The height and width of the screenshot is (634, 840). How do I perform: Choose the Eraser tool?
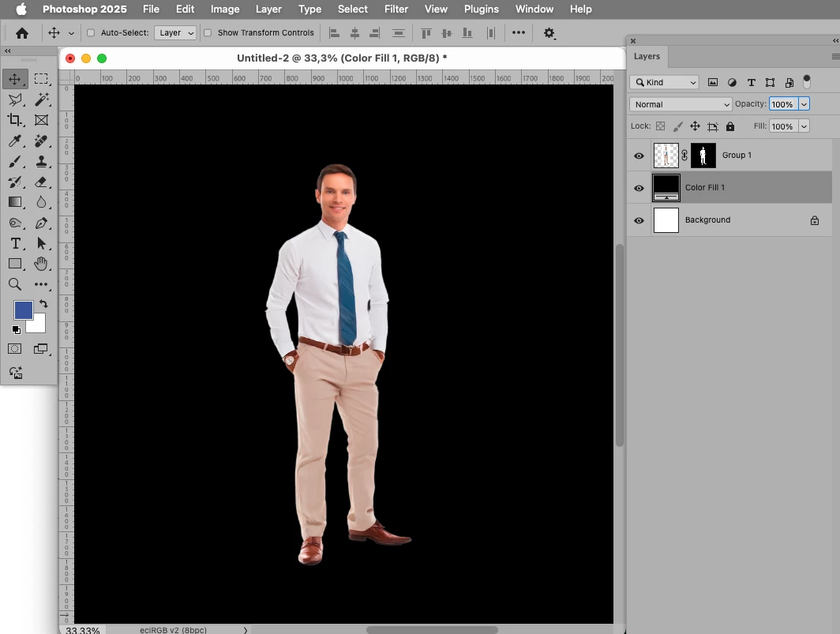point(41,182)
